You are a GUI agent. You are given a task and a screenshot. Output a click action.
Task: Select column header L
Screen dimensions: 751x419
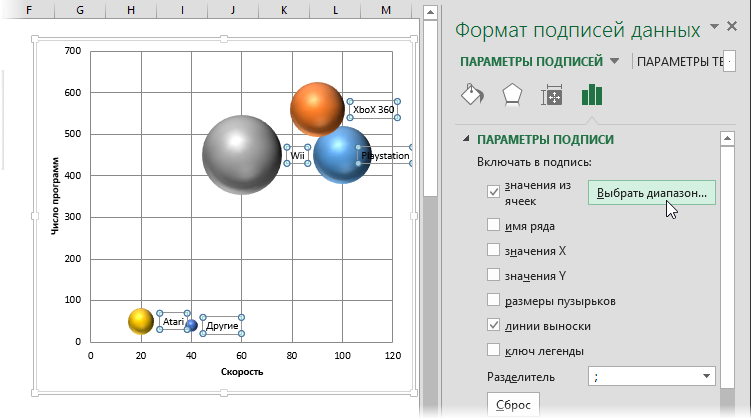(x=335, y=10)
